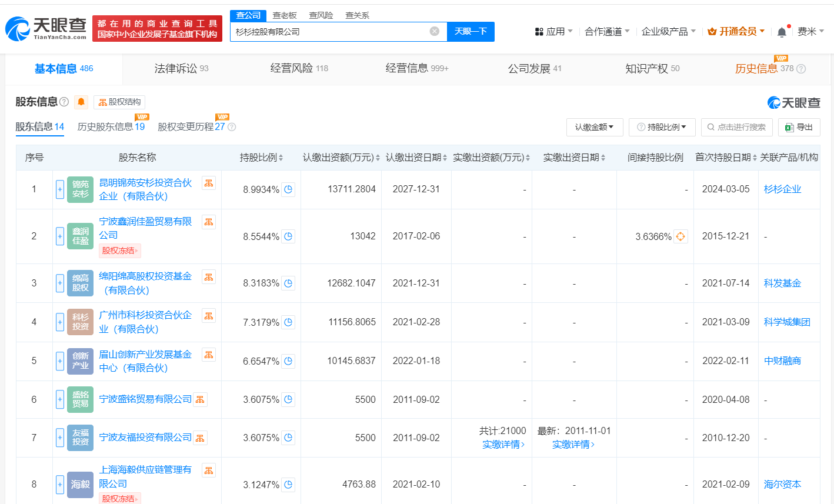834x504 pixels.
Task: Open related link 杉杉企业
Action: (x=782, y=189)
